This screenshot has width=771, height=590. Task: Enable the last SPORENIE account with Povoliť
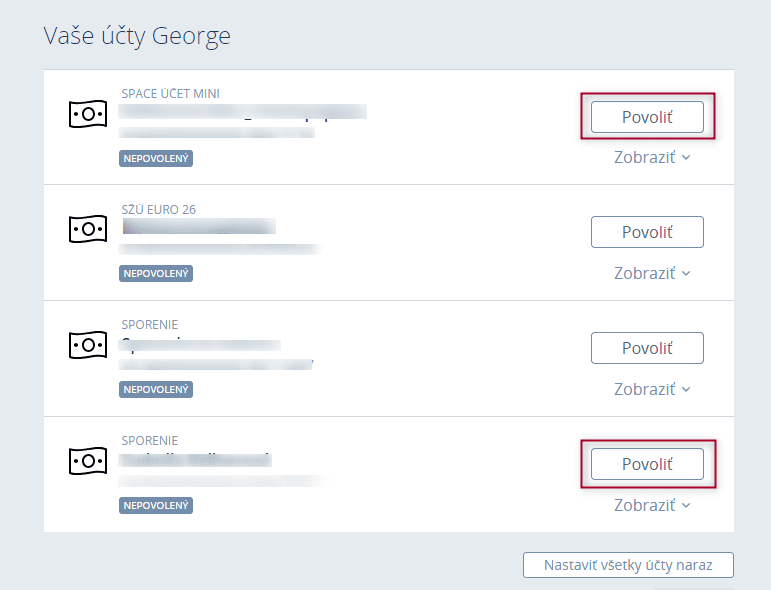[x=647, y=464]
